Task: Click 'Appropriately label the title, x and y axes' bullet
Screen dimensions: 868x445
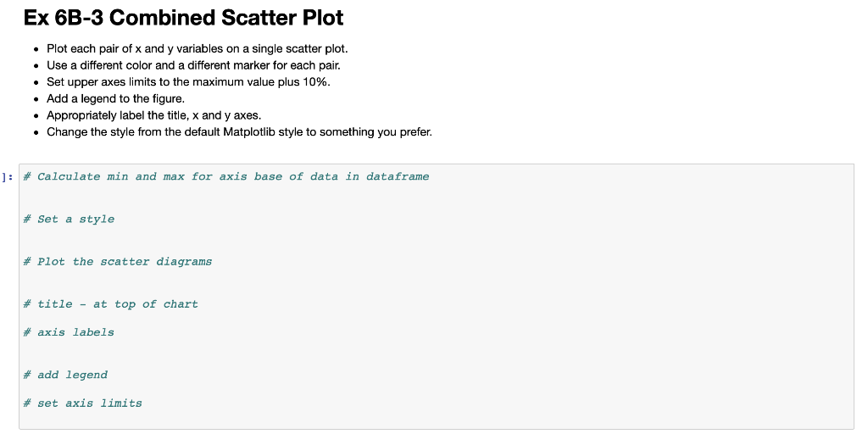Action: 154,115
